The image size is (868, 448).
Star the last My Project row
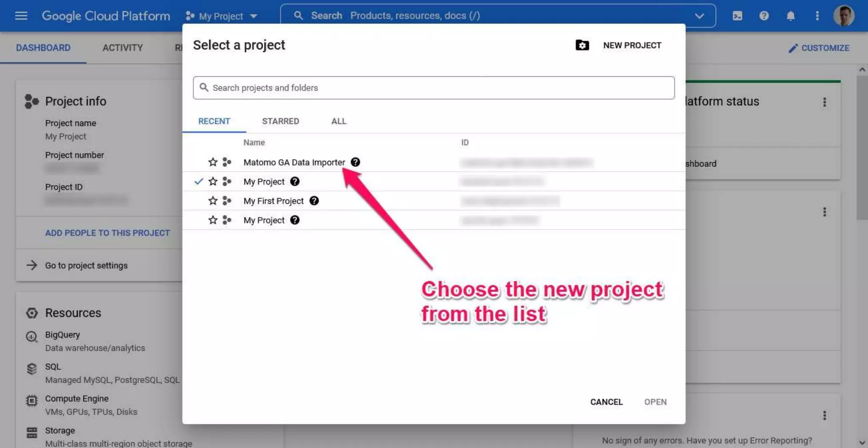(213, 220)
